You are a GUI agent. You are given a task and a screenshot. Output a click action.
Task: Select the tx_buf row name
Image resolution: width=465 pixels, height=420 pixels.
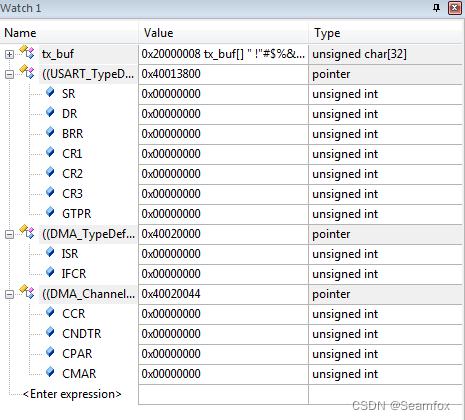(x=58, y=54)
